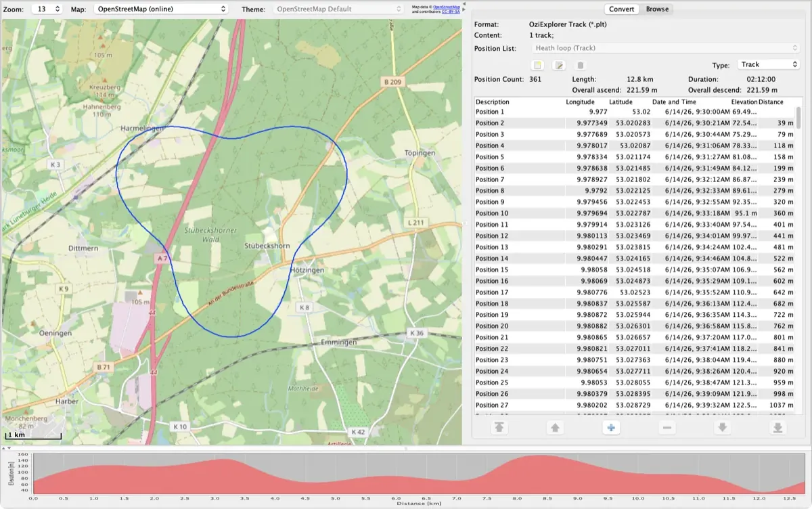The image size is (812, 509).
Task: Add a new position with plus button
Action: 611,428
